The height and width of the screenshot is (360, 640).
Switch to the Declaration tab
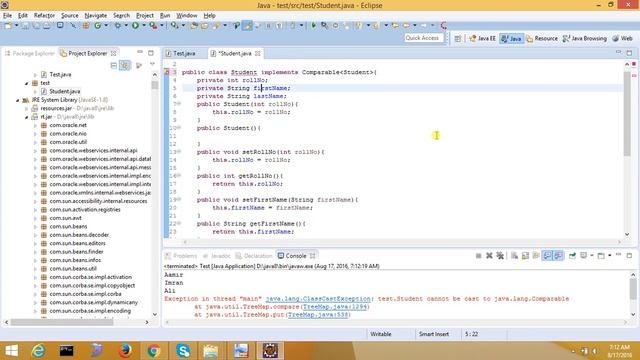pyautogui.click(x=254, y=256)
